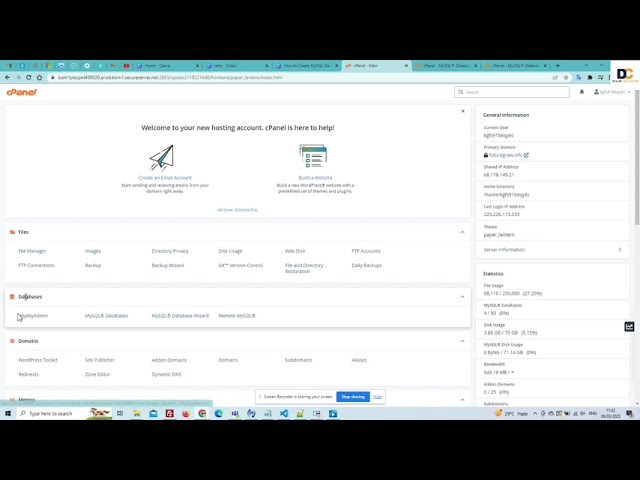Open FTP Accounts
The image size is (640, 480).
[x=366, y=251]
